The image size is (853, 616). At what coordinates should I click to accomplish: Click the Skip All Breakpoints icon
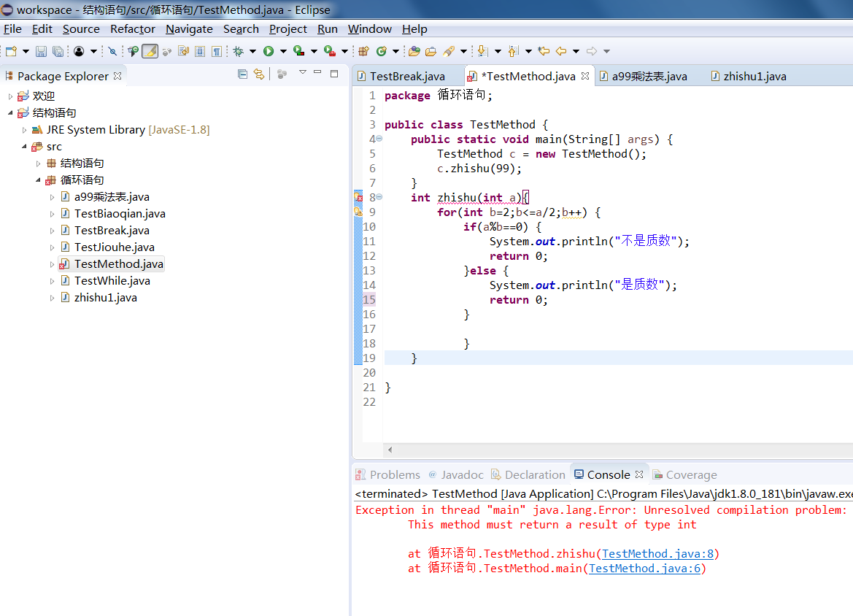point(112,51)
